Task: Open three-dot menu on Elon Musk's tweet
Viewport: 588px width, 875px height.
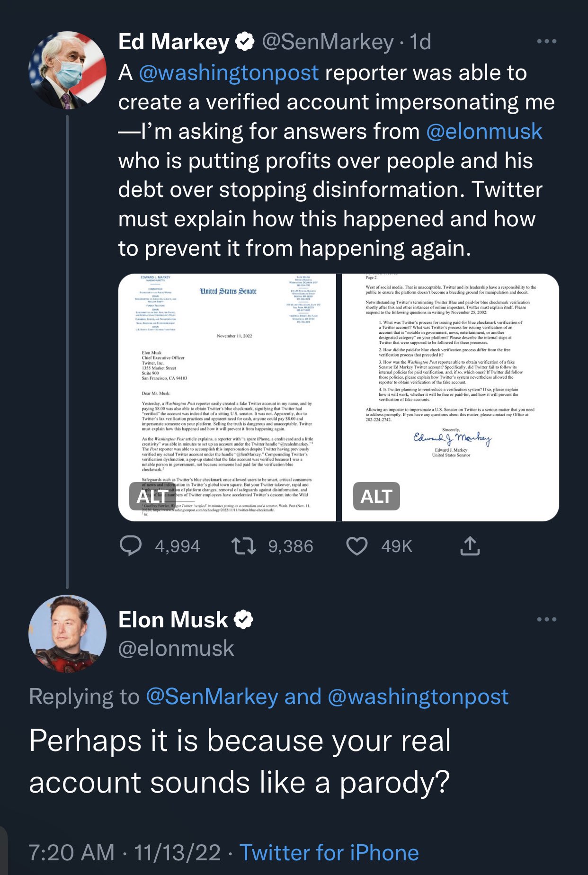Action: click(x=547, y=619)
